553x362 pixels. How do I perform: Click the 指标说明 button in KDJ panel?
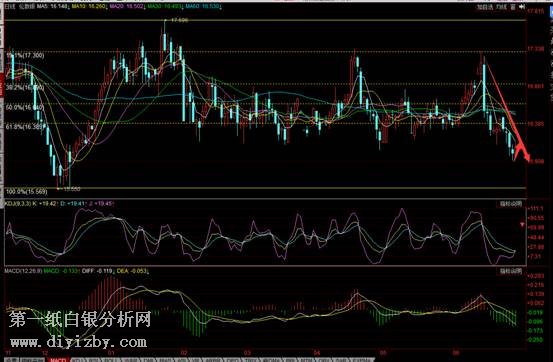[x=510, y=204]
